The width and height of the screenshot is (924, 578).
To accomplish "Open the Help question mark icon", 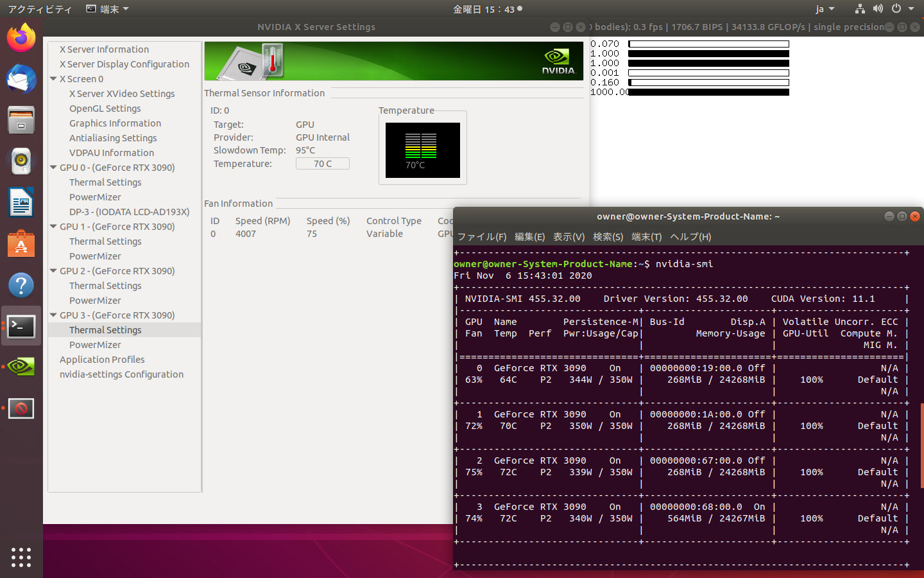I will click(21, 285).
